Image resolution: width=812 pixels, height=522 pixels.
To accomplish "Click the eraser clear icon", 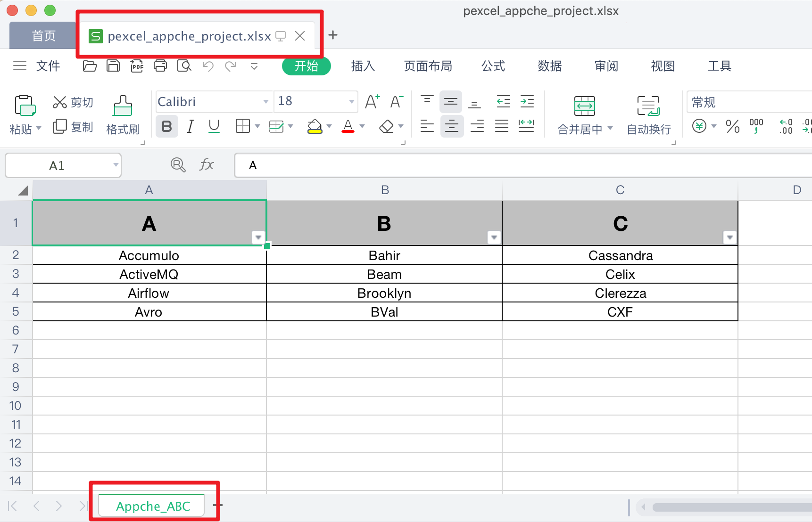I will pos(387,126).
